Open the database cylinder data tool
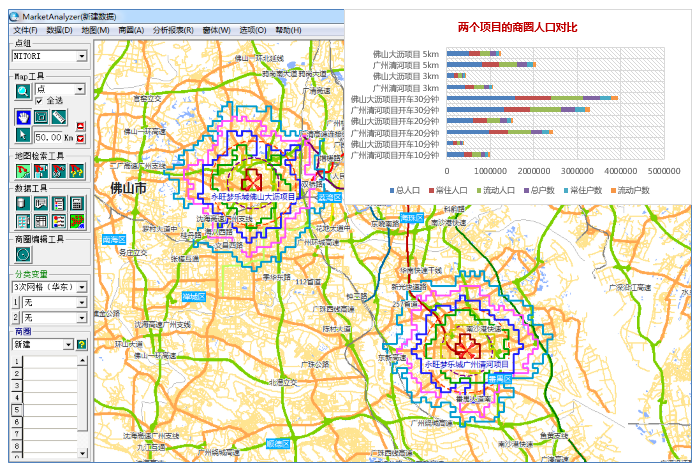699x467 pixels. [23, 203]
